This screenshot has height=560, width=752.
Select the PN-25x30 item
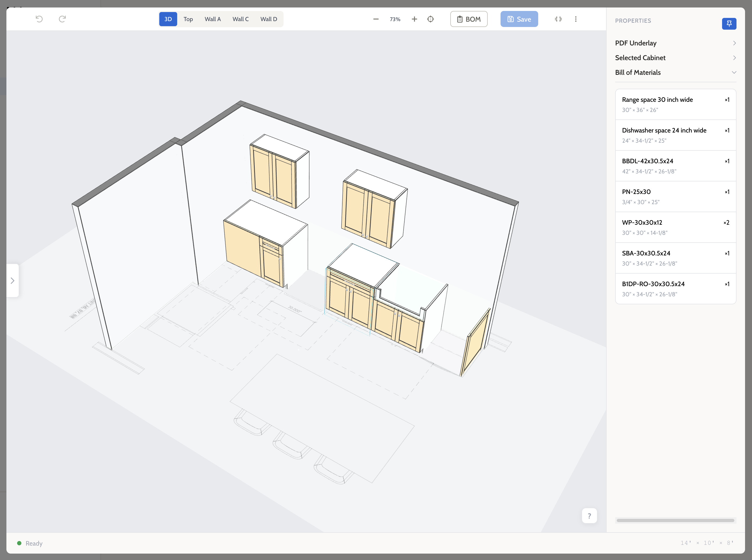[x=675, y=197]
